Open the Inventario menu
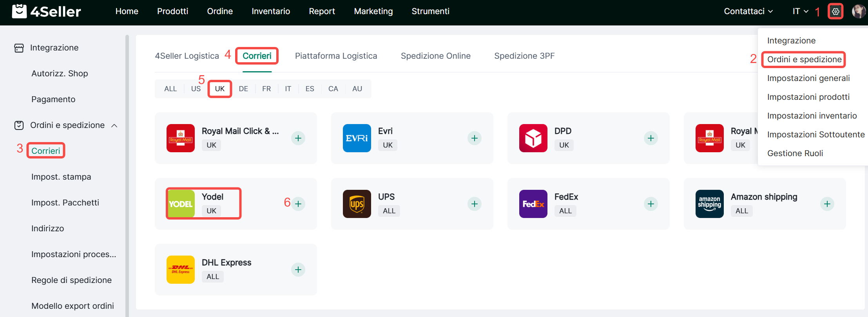The height and width of the screenshot is (317, 868). tap(271, 11)
